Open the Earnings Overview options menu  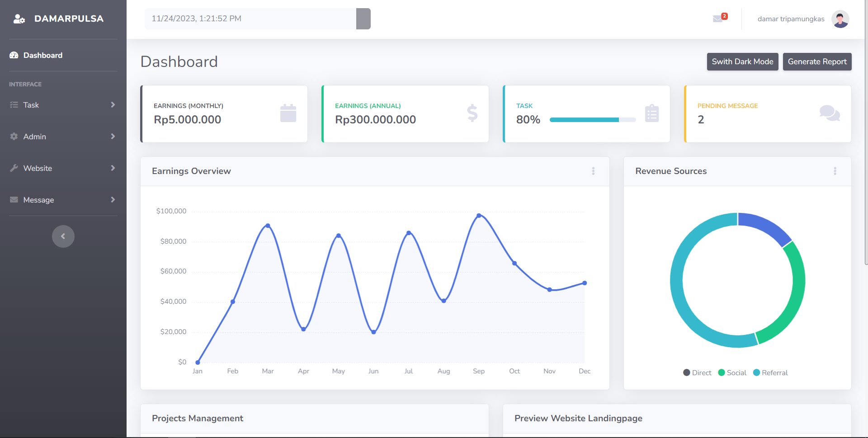click(x=594, y=171)
